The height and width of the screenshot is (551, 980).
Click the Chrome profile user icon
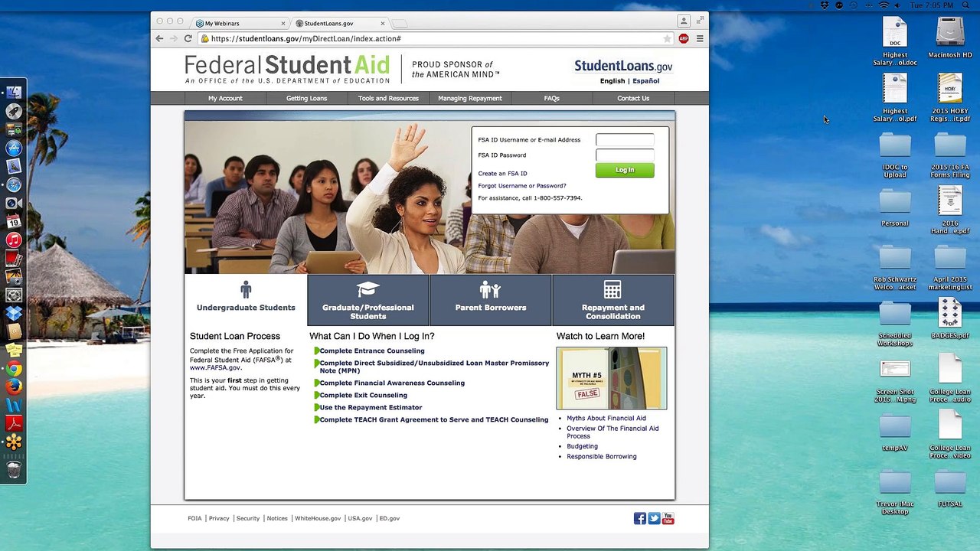click(684, 21)
